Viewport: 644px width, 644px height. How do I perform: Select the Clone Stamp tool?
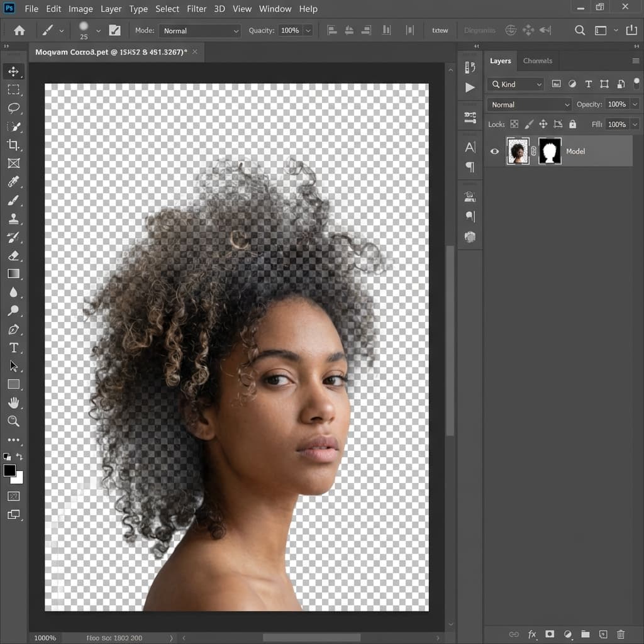[x=14, y=219]
